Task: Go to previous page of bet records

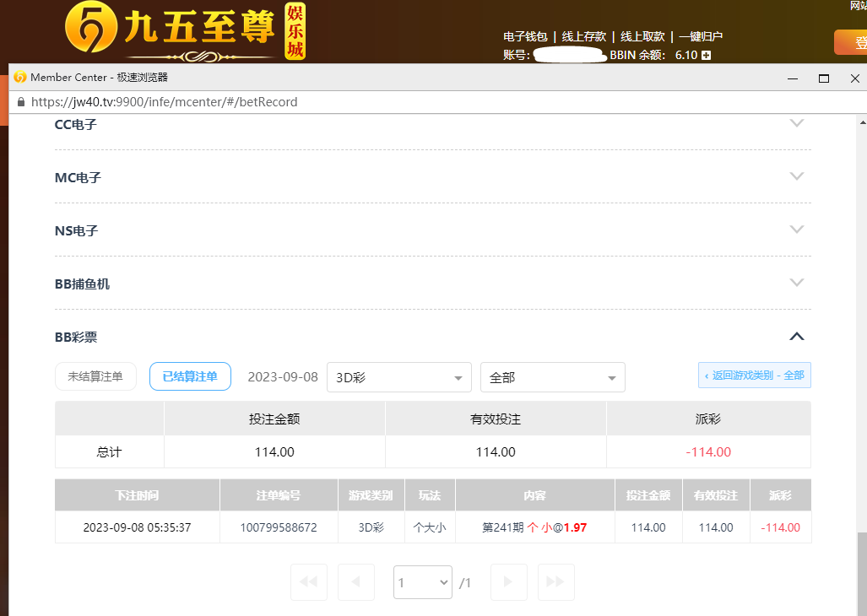Action: click(x=356, y=582)
